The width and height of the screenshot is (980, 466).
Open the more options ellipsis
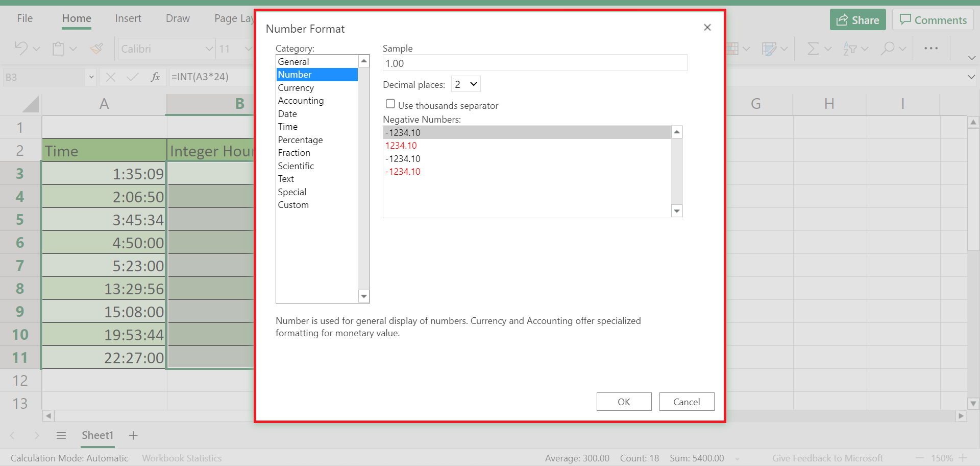(930, 49)
